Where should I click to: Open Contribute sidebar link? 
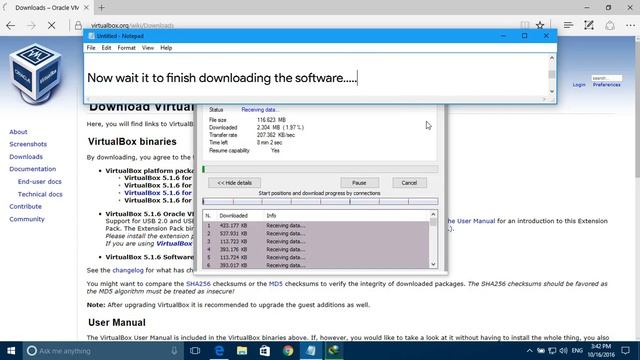click(25, 207)
